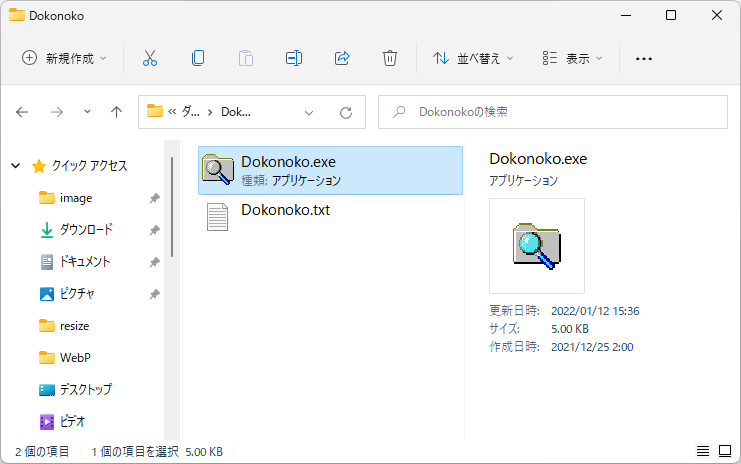Open the 表示 view dropdown
The height and width of the screenshot is (464, 741).
click(572, 58)
